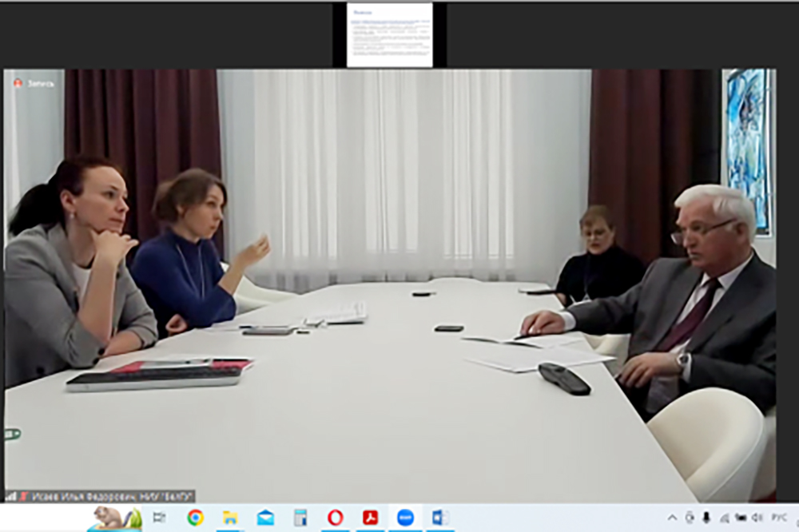Screen dimensions: 799x532
Task: Open Microsoft Word from the taskbar
Action: pyautogui.click(x=440, y=518)
